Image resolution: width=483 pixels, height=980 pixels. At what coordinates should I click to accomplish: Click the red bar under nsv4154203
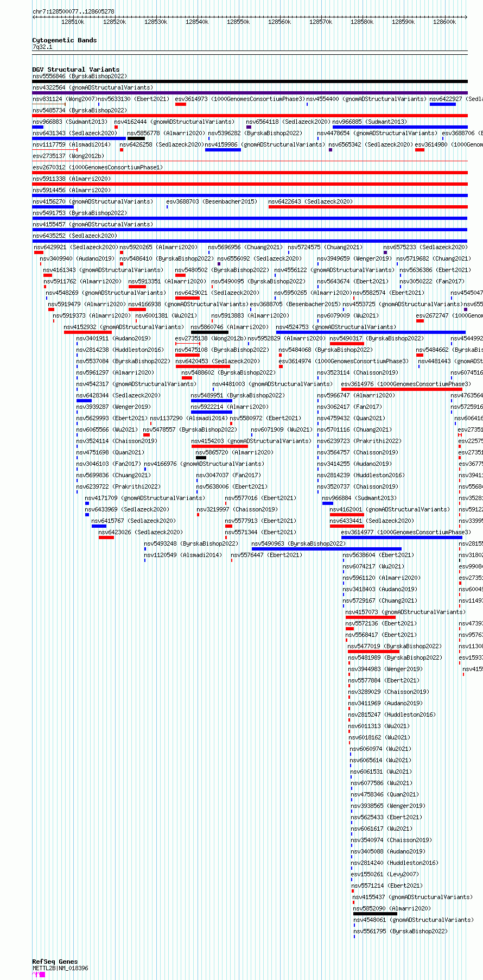220,446
